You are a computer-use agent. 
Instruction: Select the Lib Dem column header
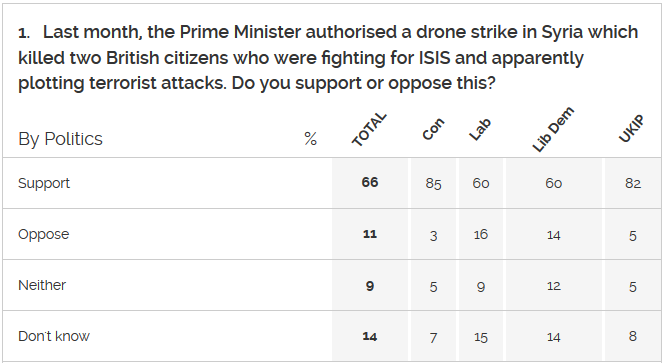pos(553,130)
